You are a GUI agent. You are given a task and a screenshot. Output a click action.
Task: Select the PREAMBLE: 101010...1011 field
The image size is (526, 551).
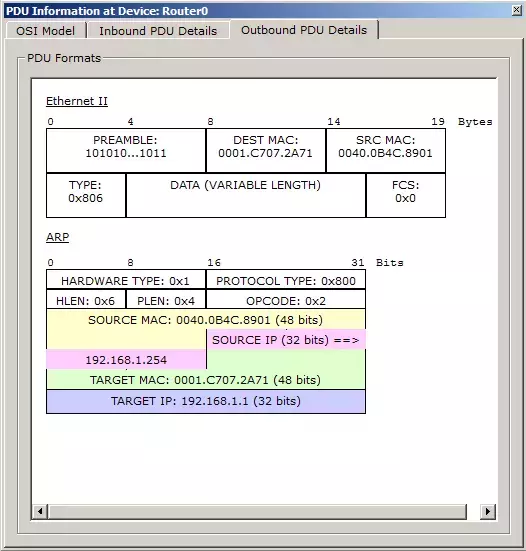[126, 150]
